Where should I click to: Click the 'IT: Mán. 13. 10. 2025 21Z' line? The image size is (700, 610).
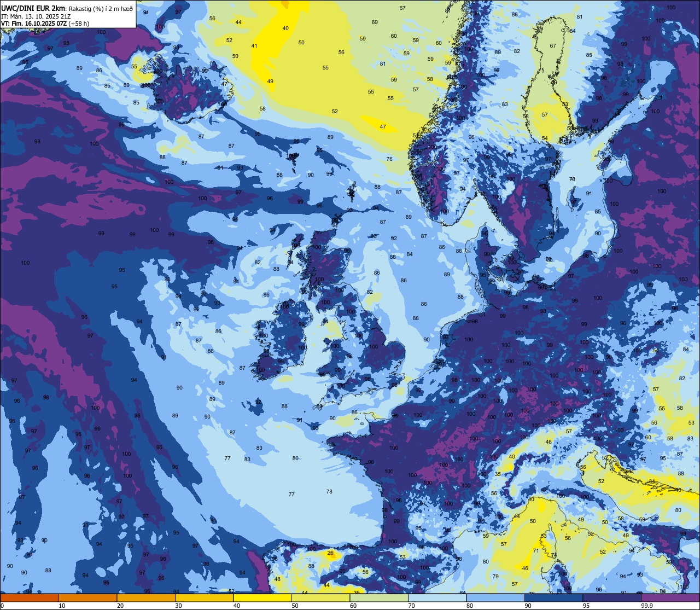click(x=36, y=16)
